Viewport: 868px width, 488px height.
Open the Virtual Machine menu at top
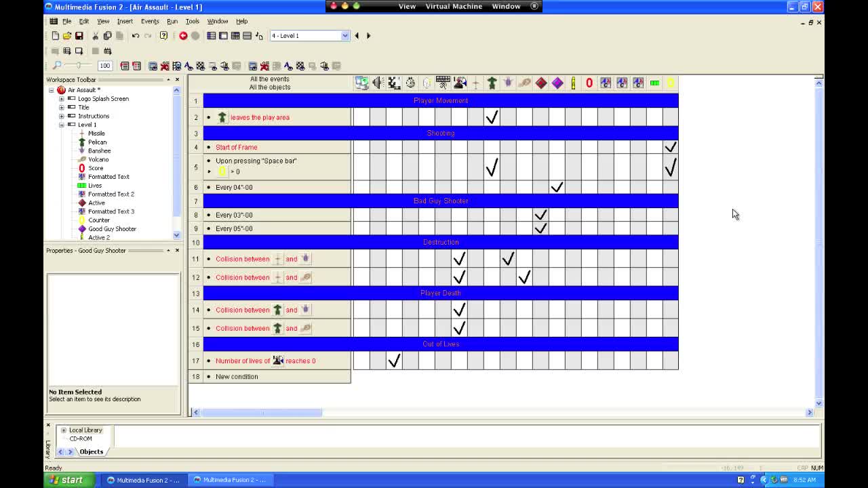click(x=454, y=6)
